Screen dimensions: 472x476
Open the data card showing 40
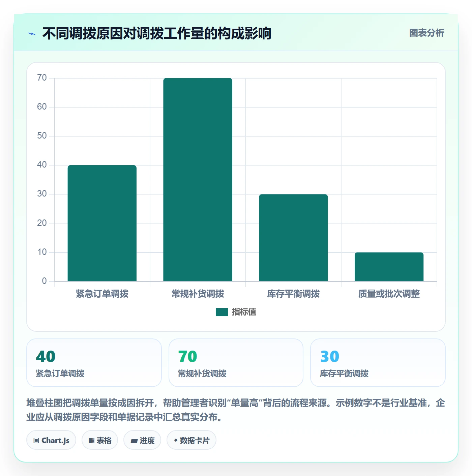pos(94,363)
